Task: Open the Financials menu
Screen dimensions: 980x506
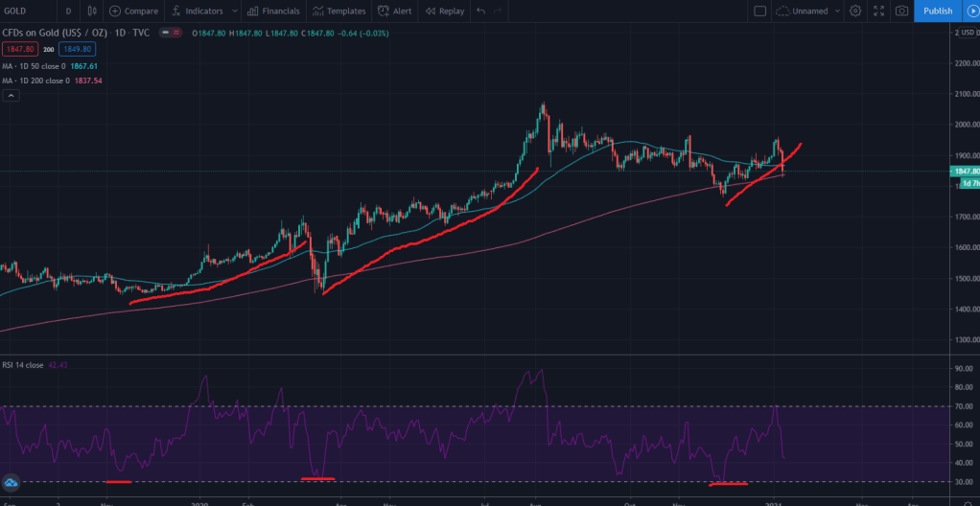Action: point(273,11)
